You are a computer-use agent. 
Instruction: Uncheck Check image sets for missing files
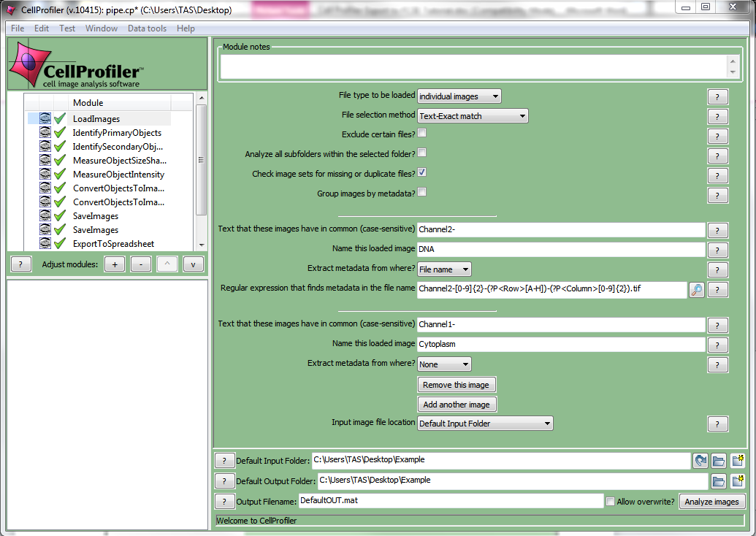[422, 172]
